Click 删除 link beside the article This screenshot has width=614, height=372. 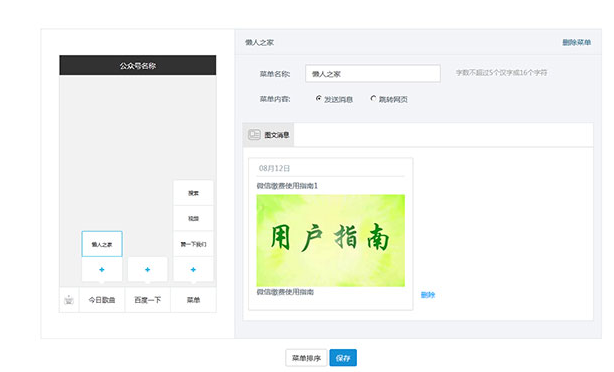[x=428, y=295]
